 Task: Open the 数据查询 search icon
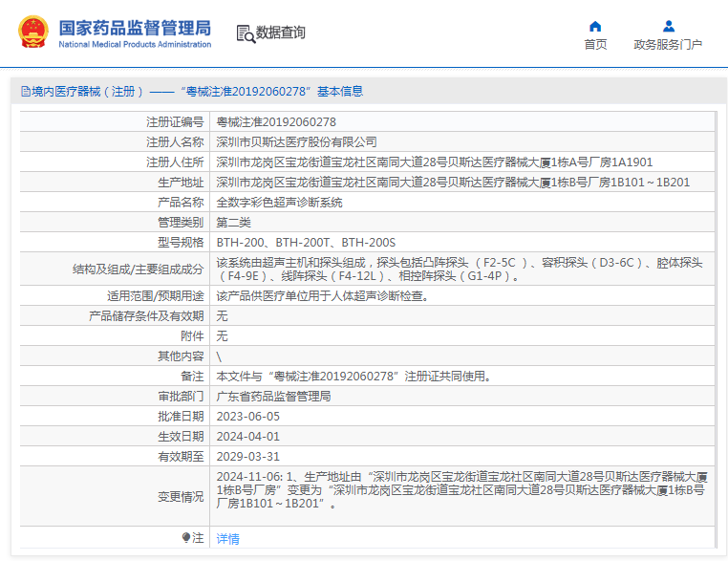tap(246, 33)
